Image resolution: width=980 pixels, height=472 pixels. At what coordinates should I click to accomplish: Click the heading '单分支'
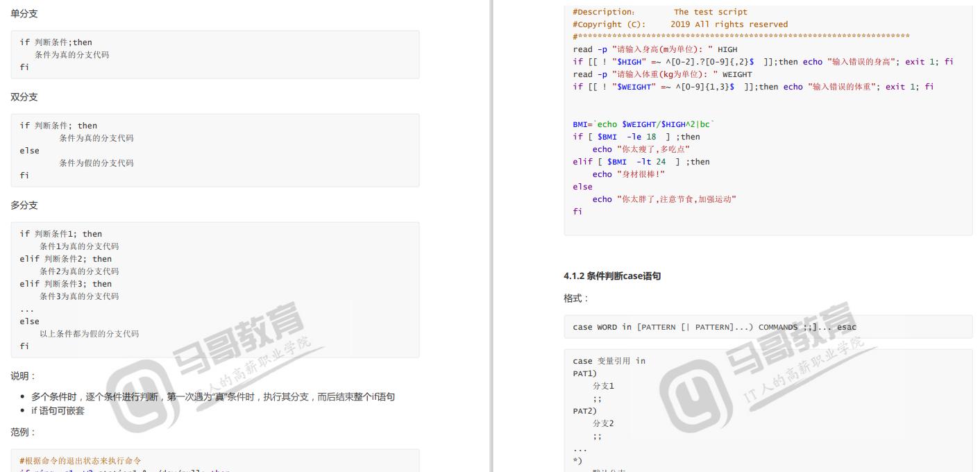(24, 14)
